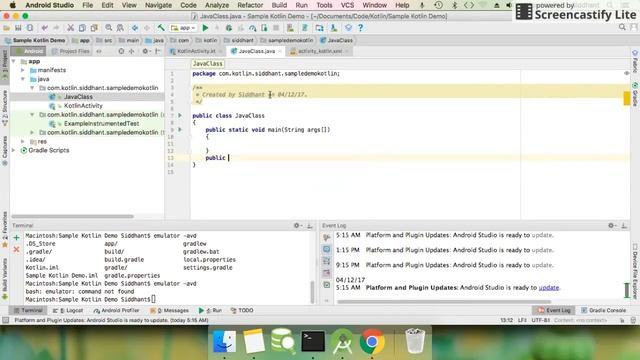
Task: Click the Paste toolbar icon
Action: click(x=94, y=28)
